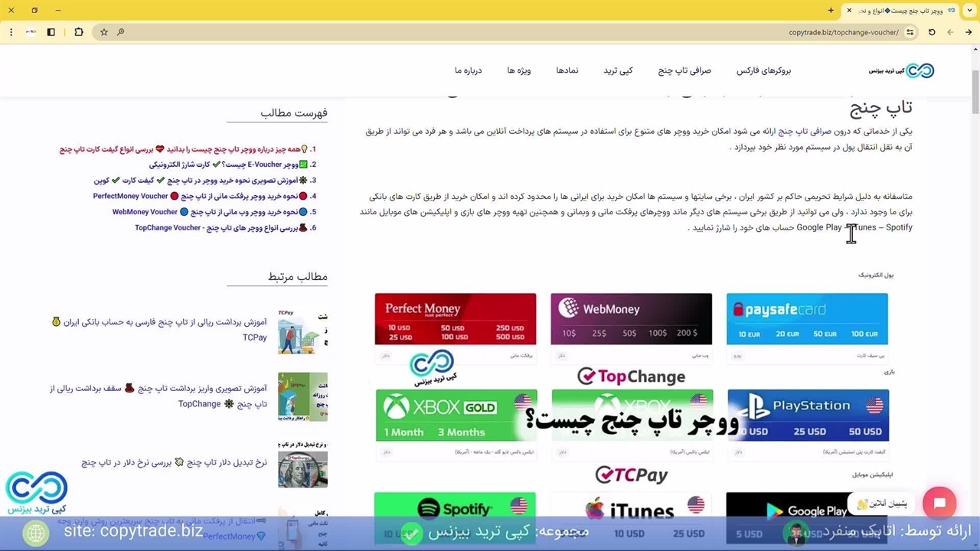Open the بروکرهای فارکس menu item
The width and height of the screenshot is (980, 551).
pos(763,70)
